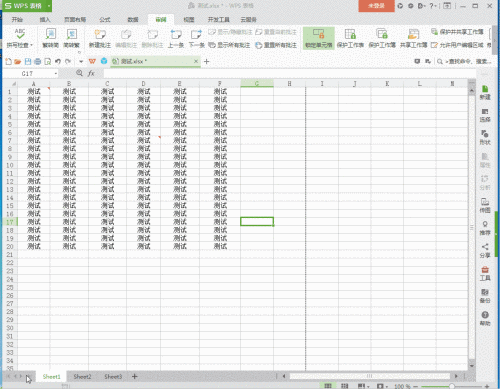Convert simplified to traditional Chinese (简转繁)
Viewport: 500px width, 389px height.
click(x=72, y=38)
